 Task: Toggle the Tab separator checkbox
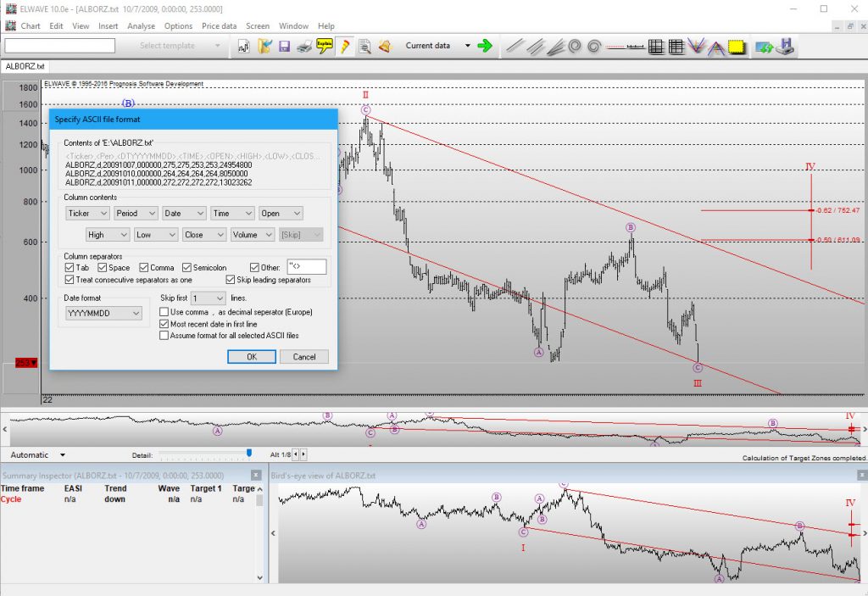70,268
